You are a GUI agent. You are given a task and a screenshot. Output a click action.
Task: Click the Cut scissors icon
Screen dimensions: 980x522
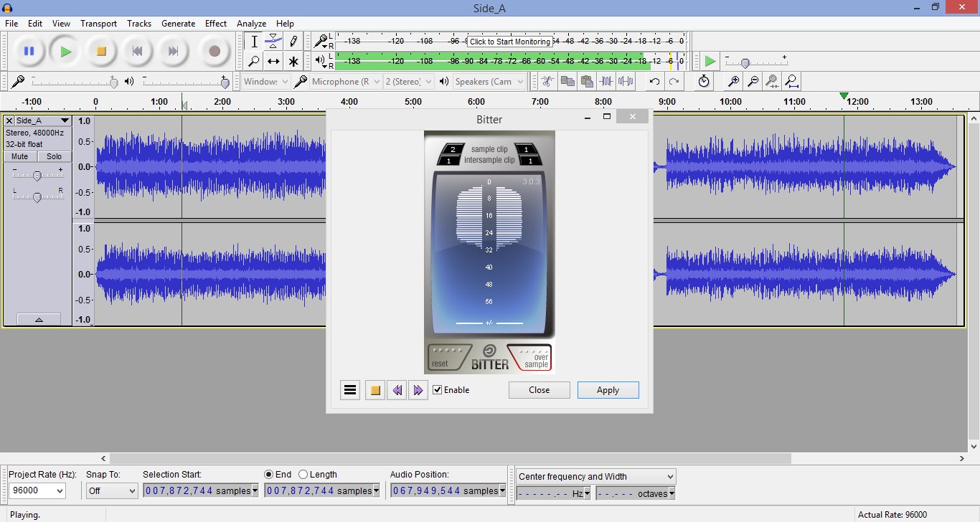click(548, 81)
